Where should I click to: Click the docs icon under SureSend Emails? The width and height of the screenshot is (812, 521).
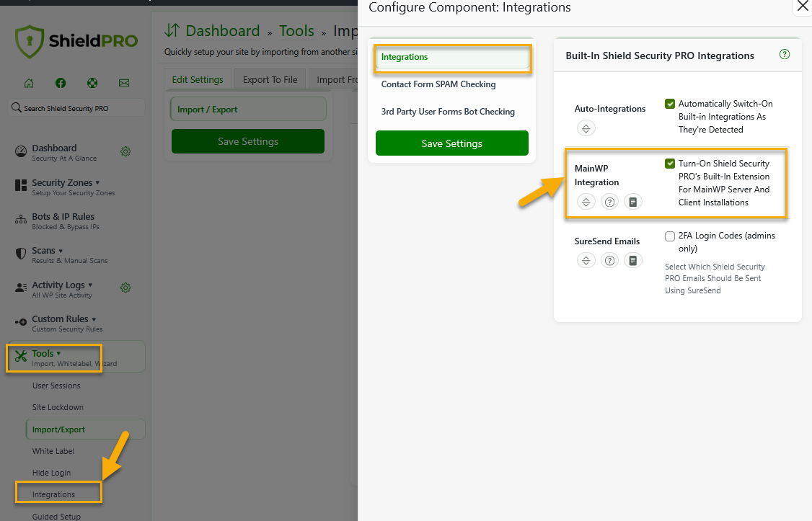633,260
